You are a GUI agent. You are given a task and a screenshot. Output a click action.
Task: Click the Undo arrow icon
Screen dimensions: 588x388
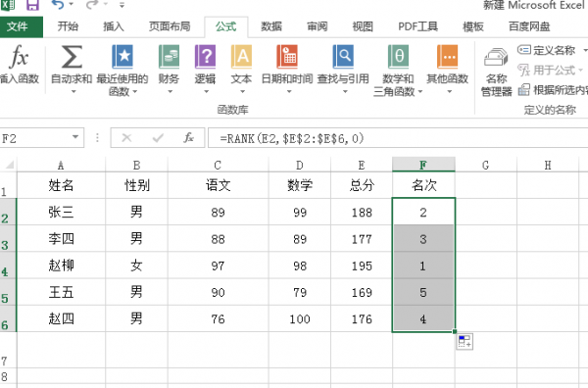click(x=57, y=5)
